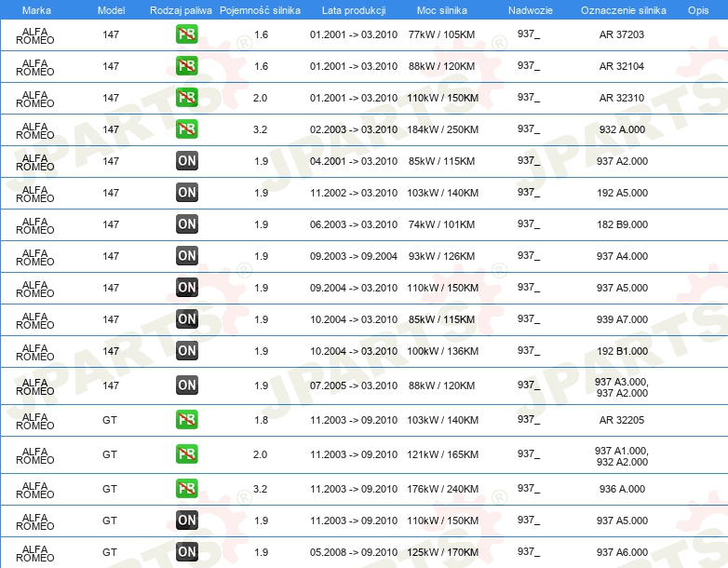
Task: Click engine code 192 A5.000
Action: tap(622, 193)
